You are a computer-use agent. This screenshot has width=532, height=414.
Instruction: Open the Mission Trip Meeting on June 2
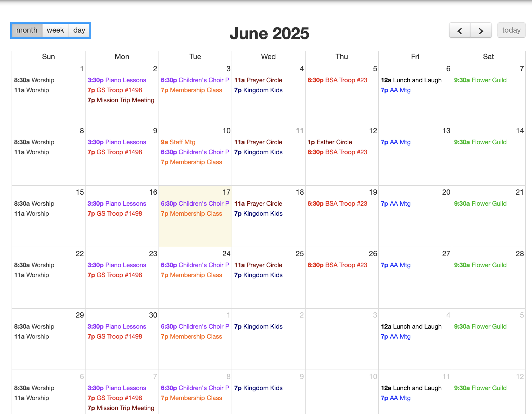click(121, 100)
